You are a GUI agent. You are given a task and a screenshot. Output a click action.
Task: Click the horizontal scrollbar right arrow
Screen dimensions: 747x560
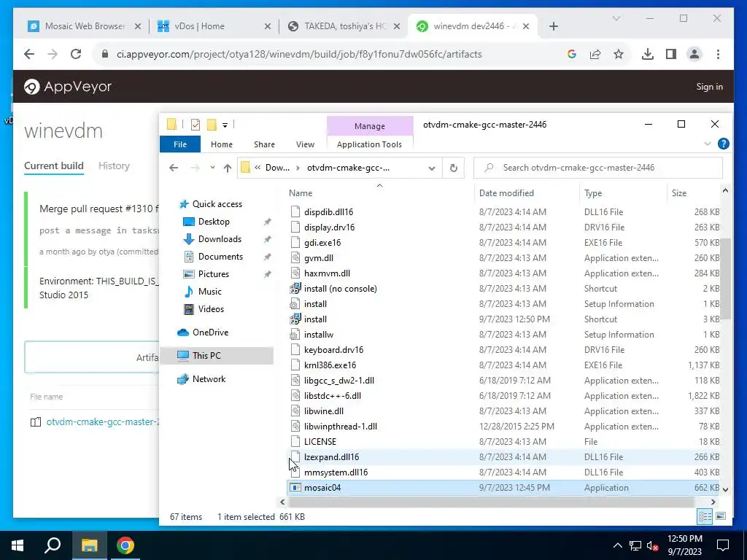point(713,502)
